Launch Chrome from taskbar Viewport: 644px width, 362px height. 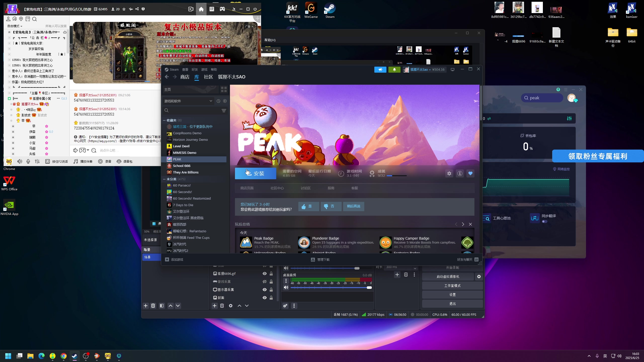(64, 356)
